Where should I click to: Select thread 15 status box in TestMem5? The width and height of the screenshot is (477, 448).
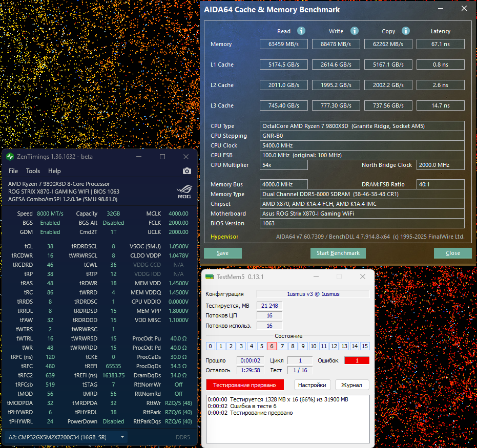tap(365, 346)
